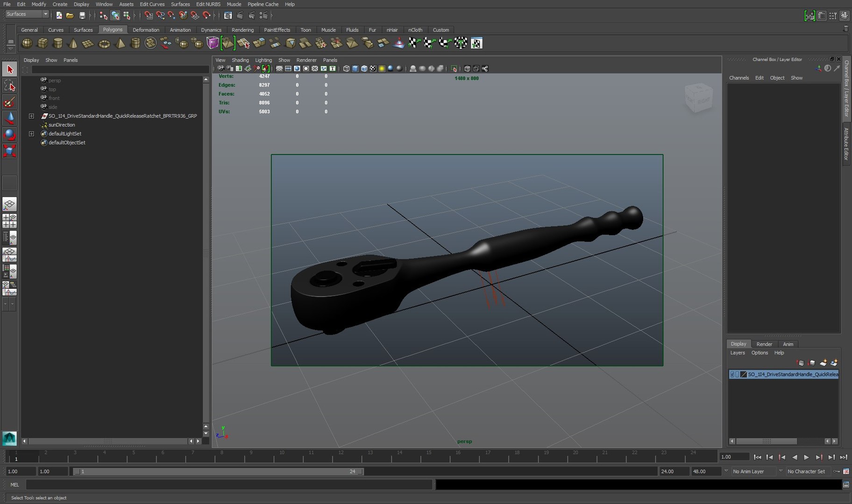
Task: Activate the Scale tool red cube
Action: point(10,151)
